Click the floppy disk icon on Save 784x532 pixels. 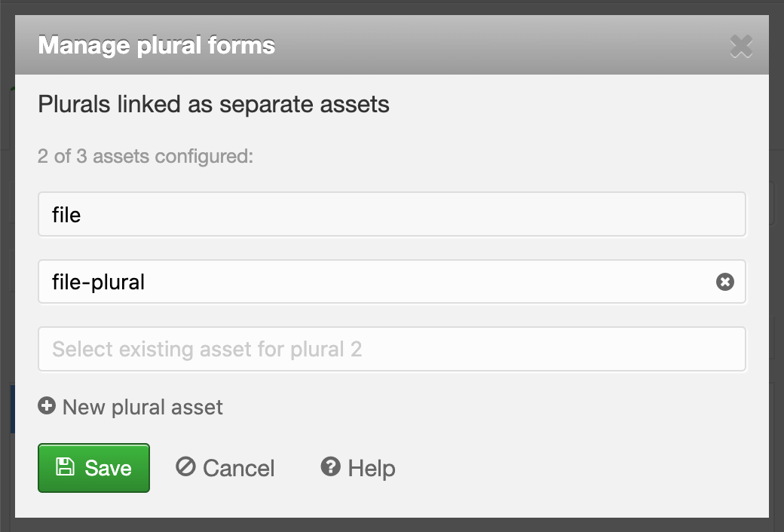pyautogui.click(x=66, y=467)
